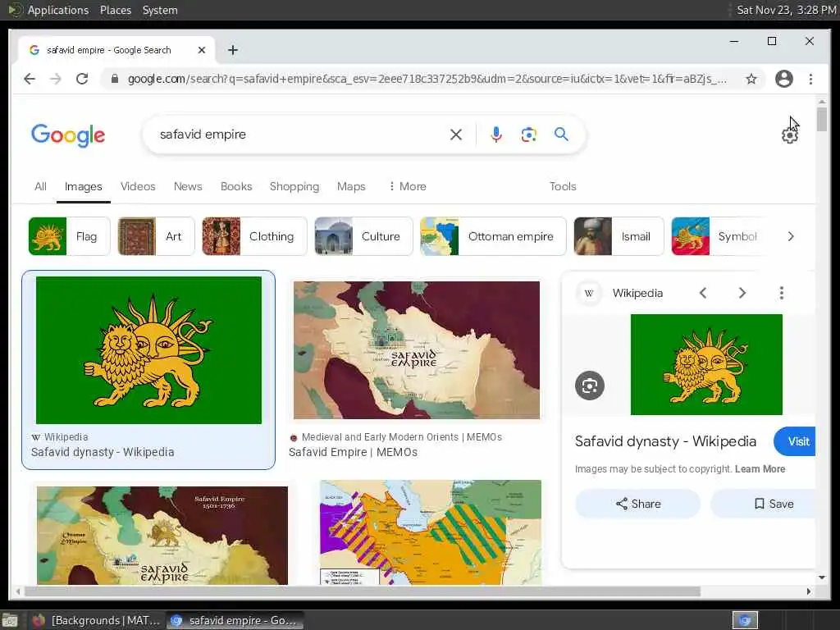Switch to the Backgrounds MAT taskbar window
The width and height of the screenshot is (840, 630).
(x=97, y=620)
